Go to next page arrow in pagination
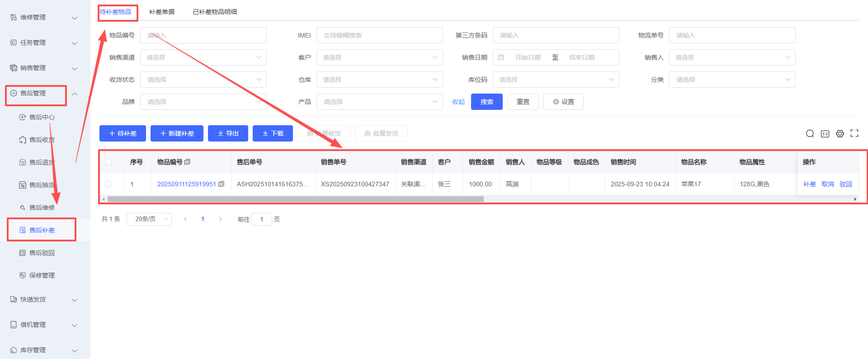Viewport: 868px width, 359px height. coord(220,219)
